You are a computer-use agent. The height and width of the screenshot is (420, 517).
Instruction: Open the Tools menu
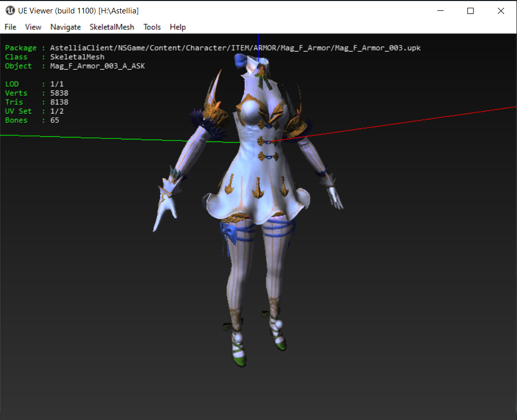tap(152, 27)
